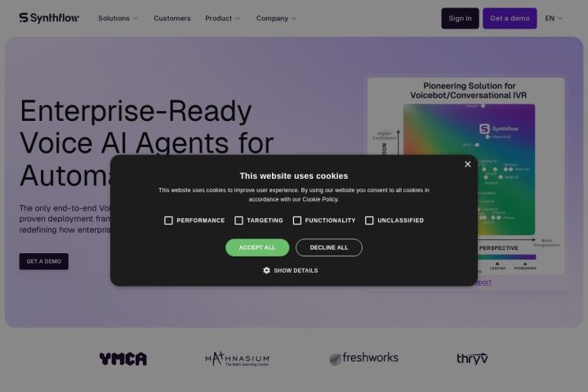Open the EN language selector
The image size is (588, 392).
[554, 18]
